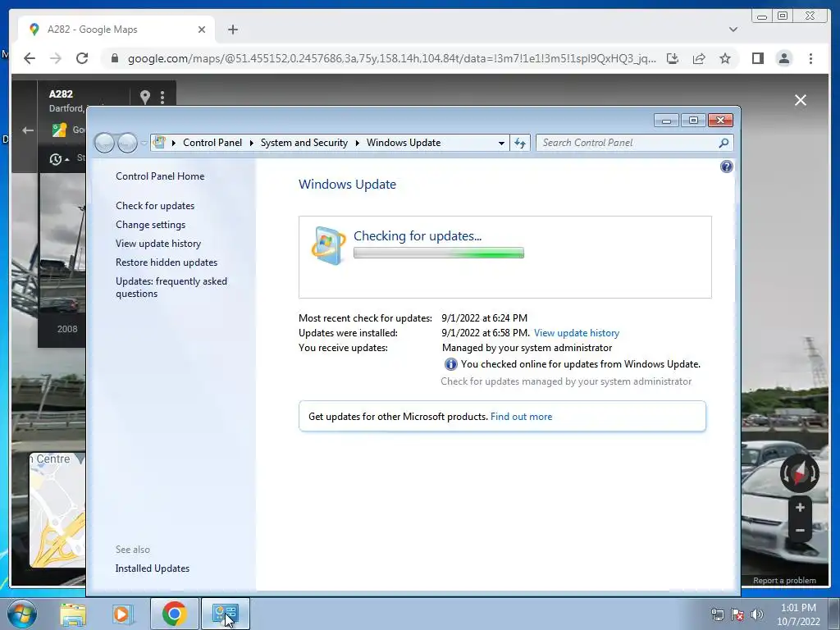Click Maps location pin icon
The image size is (840, 630).
coord(144,97)
